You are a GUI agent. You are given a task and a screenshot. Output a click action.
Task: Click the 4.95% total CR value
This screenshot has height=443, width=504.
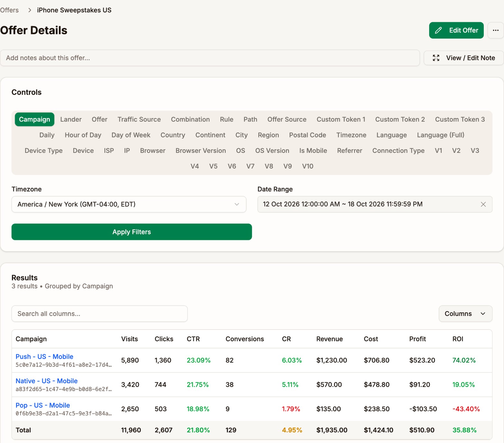pyautogui.click(x=292, y=430)
